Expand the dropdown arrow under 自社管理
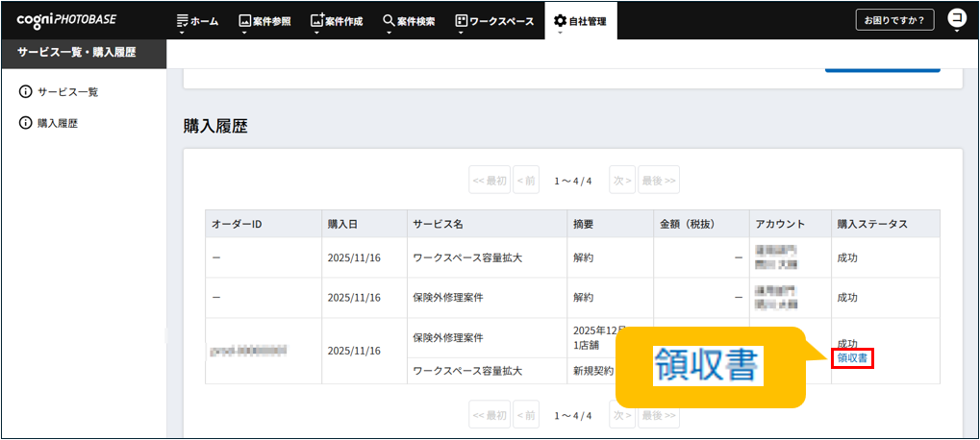 (x=560, y=34)
